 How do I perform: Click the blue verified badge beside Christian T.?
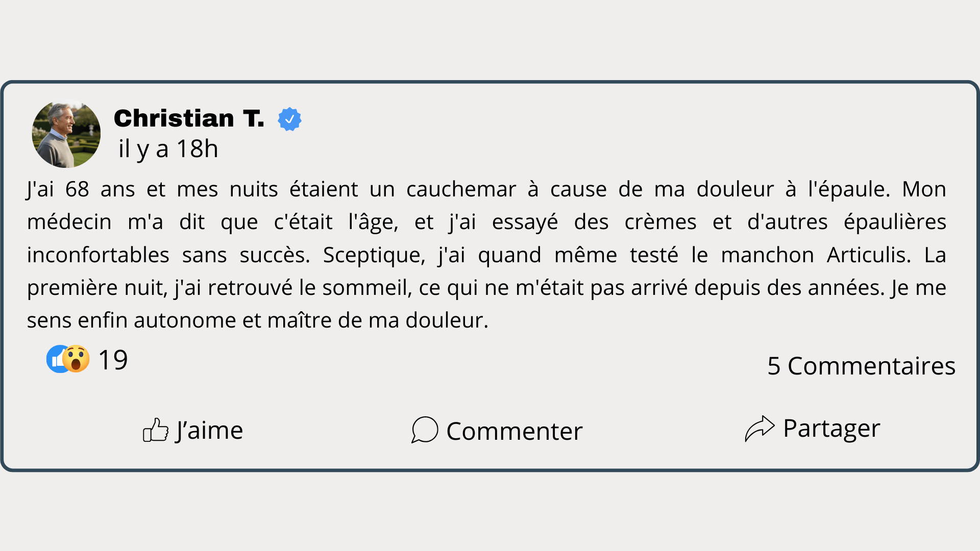[x=289, y=119]
